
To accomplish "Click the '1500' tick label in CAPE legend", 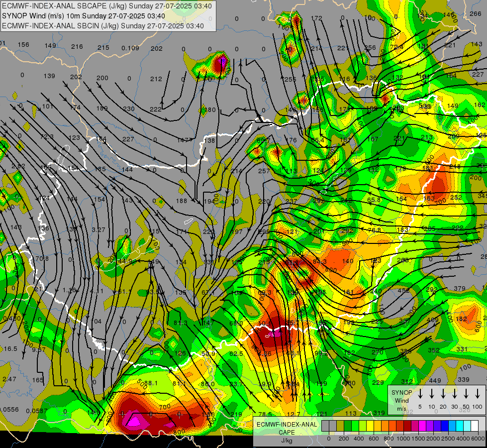I will (x=418, y=439).
